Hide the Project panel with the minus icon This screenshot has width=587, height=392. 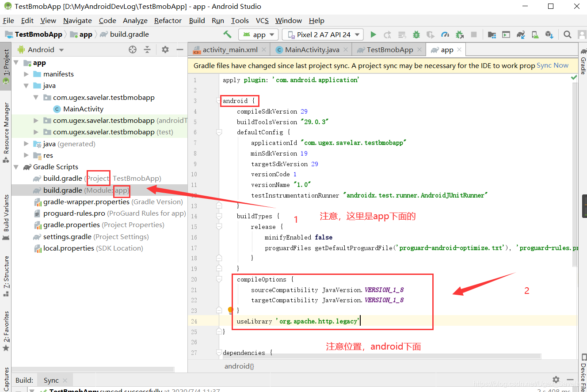pos(179,50)
